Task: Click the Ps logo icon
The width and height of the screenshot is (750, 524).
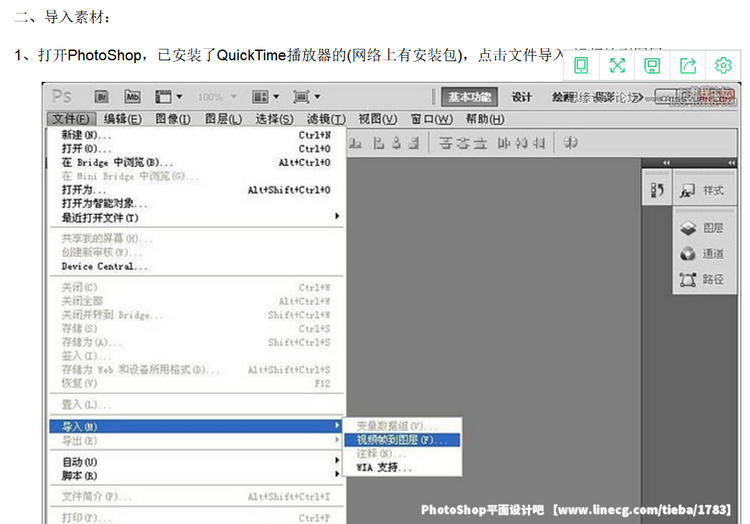Action: pyautogui.click(x=62, y=97)
